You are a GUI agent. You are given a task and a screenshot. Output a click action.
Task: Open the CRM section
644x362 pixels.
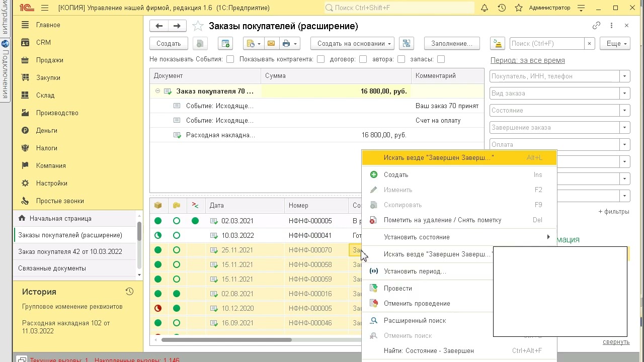click(43, 42)
